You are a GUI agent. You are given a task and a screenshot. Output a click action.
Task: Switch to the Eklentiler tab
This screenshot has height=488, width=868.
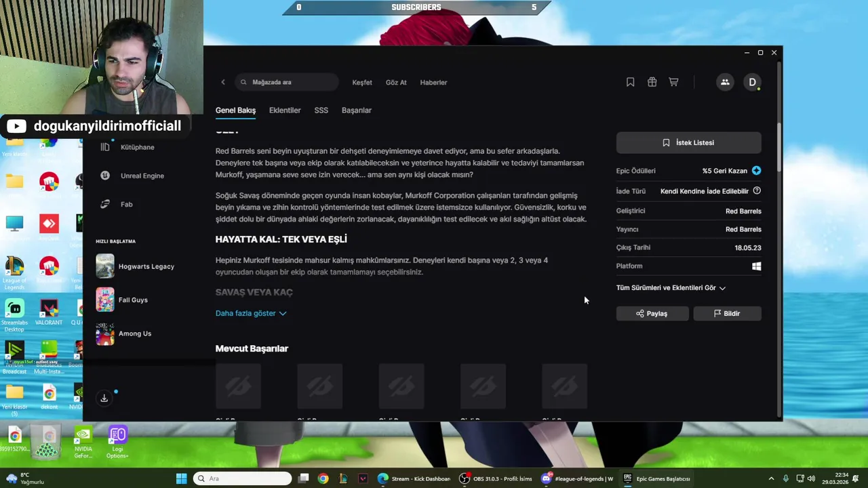tap(285, 110)
